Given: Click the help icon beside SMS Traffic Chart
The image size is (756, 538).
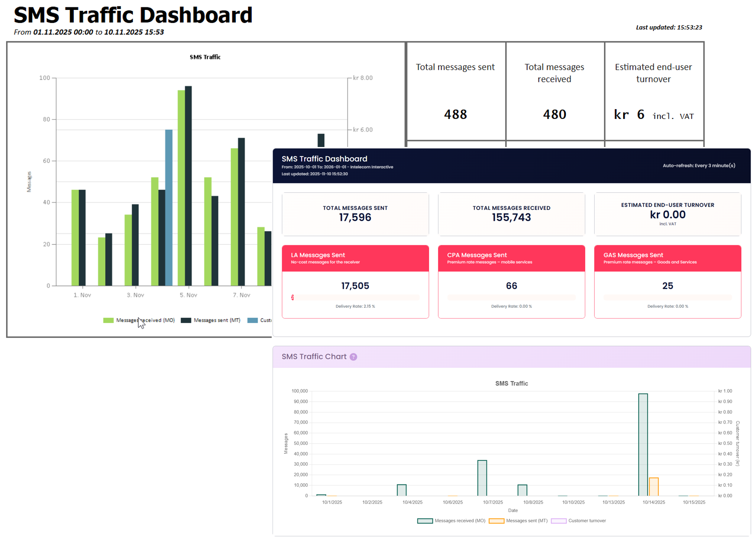Looking at the screenshot, I should coord(353,357).
